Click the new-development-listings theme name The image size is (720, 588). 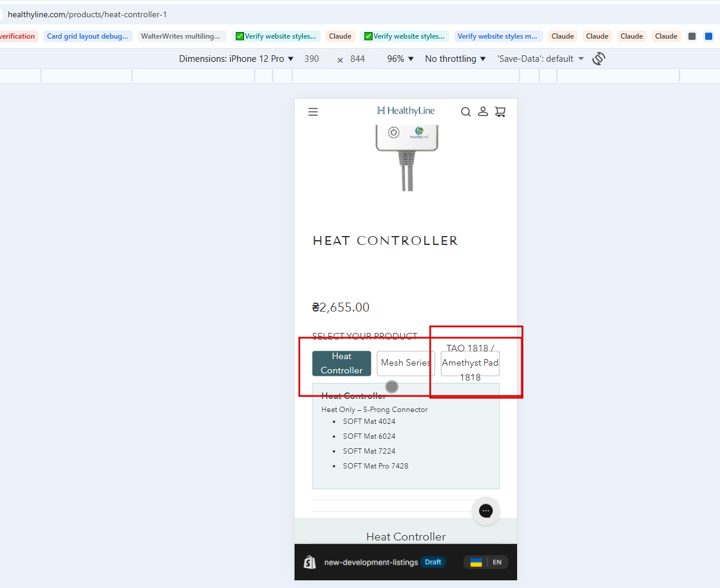tap(371, 562)
